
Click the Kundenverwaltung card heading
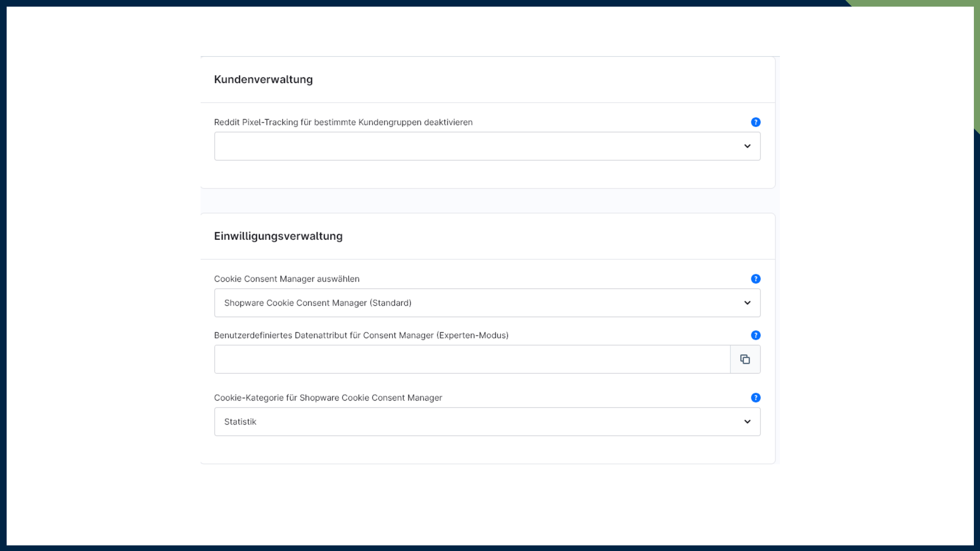click(x=263, y=80)
